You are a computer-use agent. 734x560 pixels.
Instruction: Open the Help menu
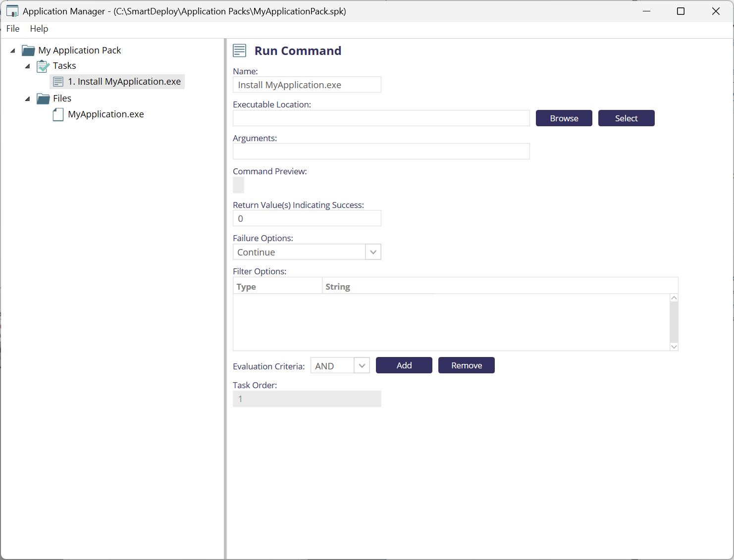(x=39, y=29)
